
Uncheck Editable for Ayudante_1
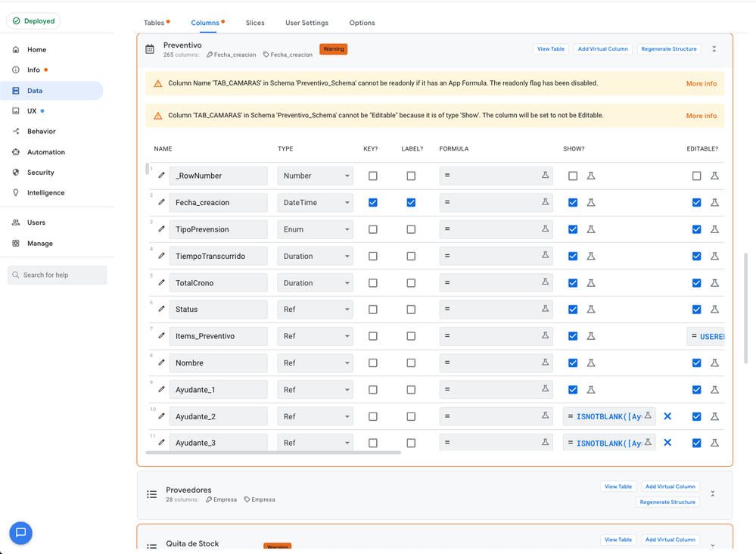pos(697,390)
